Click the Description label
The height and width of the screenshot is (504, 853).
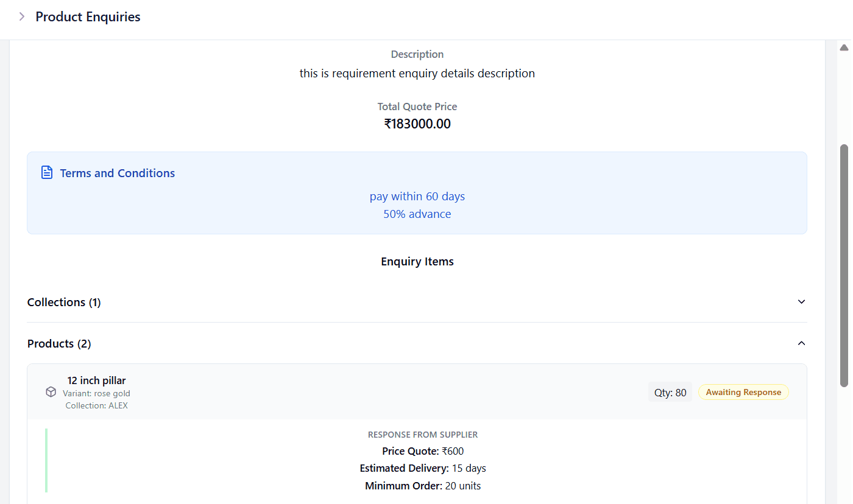(x=417, y=54)
